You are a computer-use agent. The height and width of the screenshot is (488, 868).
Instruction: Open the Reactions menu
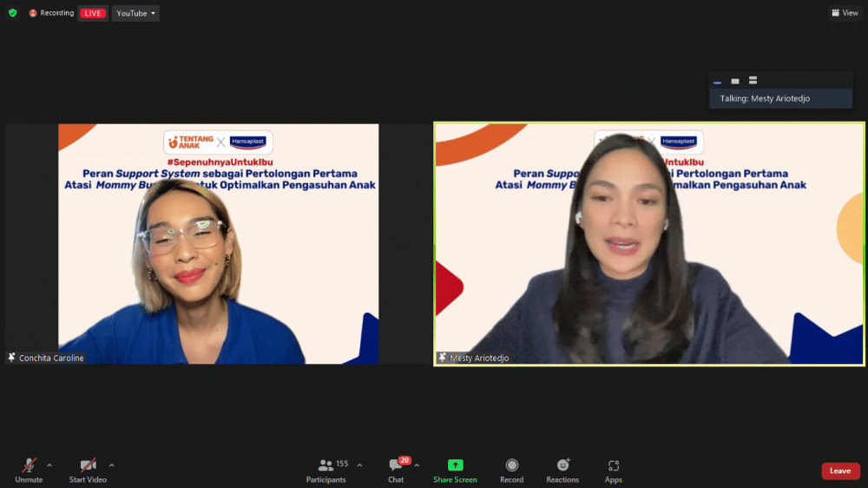pos(562,471)
